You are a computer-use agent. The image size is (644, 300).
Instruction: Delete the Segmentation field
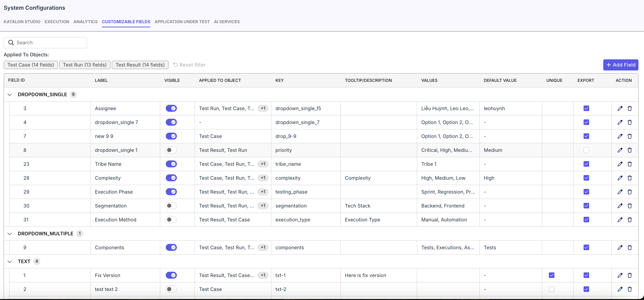[630, 206]
